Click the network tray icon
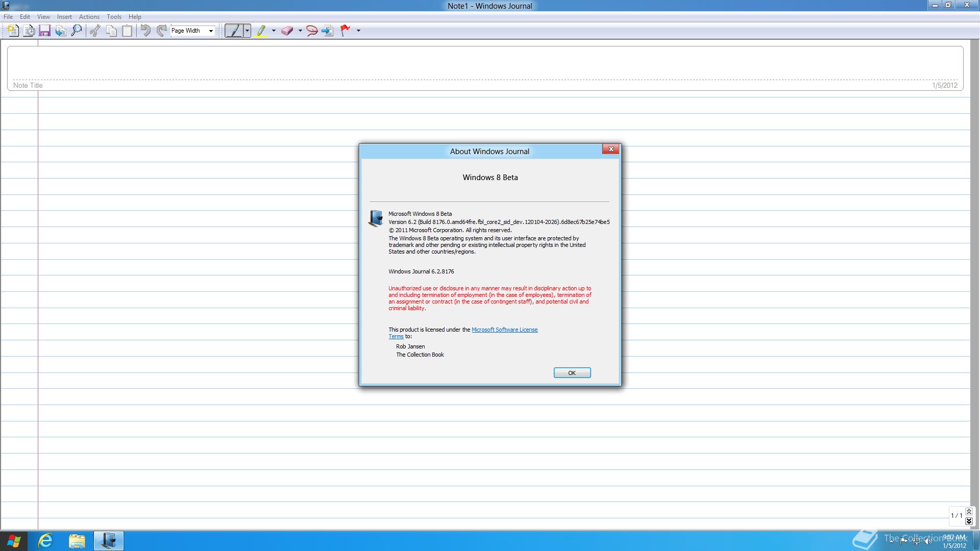The width and height of the screenshot is (980, 551). pos(916,541)
